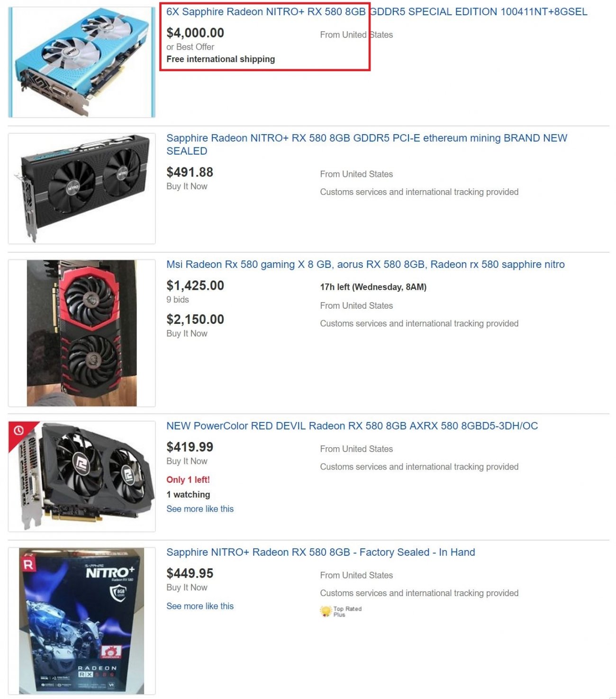This screenshot has height=699, width=616.
Task: Click the $419.99 price of Red Devil
Action: click(x=190, y=447)
